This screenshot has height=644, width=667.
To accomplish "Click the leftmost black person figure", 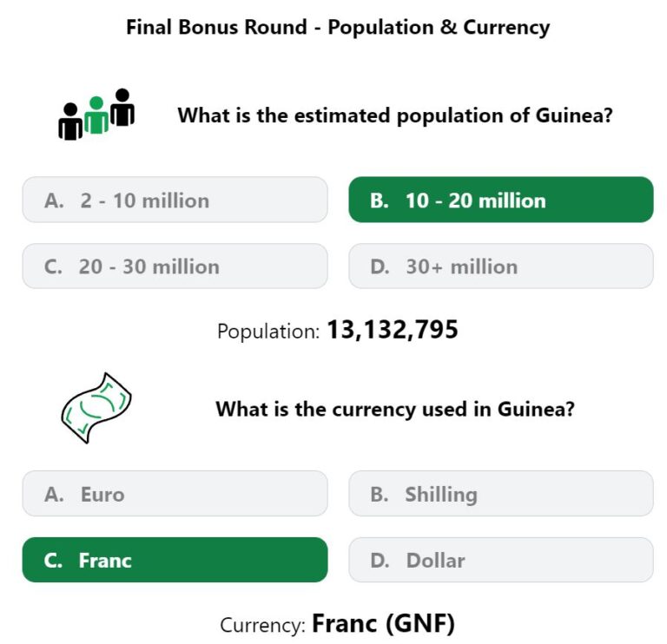I will click(x=70, y=122).
